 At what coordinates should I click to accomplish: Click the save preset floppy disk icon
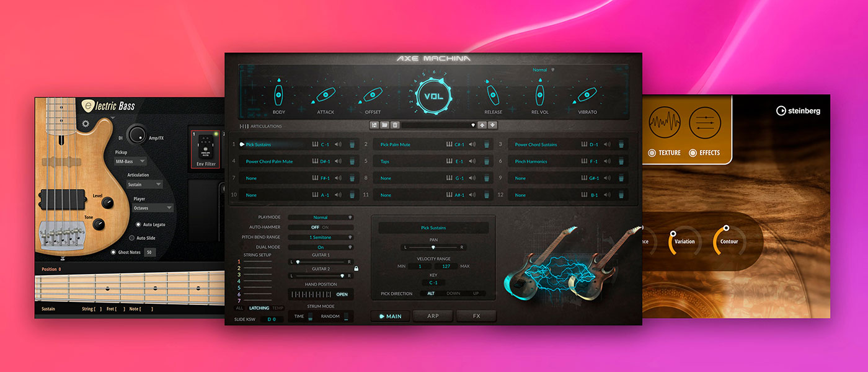click(x=374, y=125)
